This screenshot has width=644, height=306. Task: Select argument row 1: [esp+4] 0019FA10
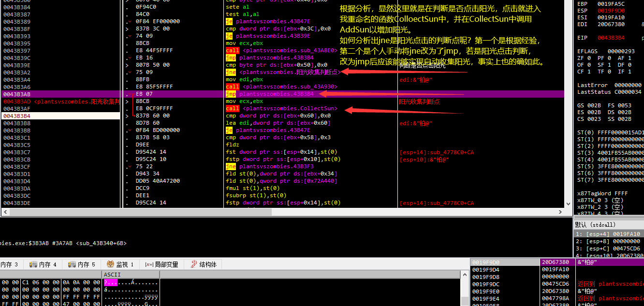[609, 234]
